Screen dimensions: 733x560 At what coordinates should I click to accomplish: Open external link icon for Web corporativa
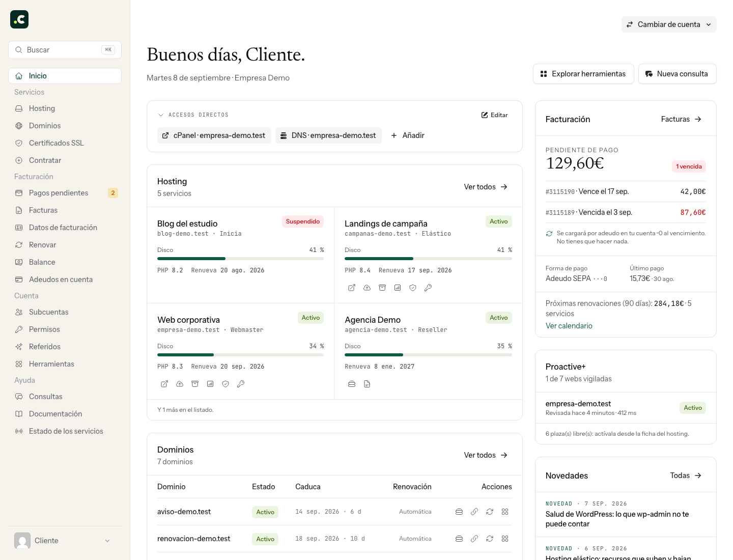tap(164, 384)
